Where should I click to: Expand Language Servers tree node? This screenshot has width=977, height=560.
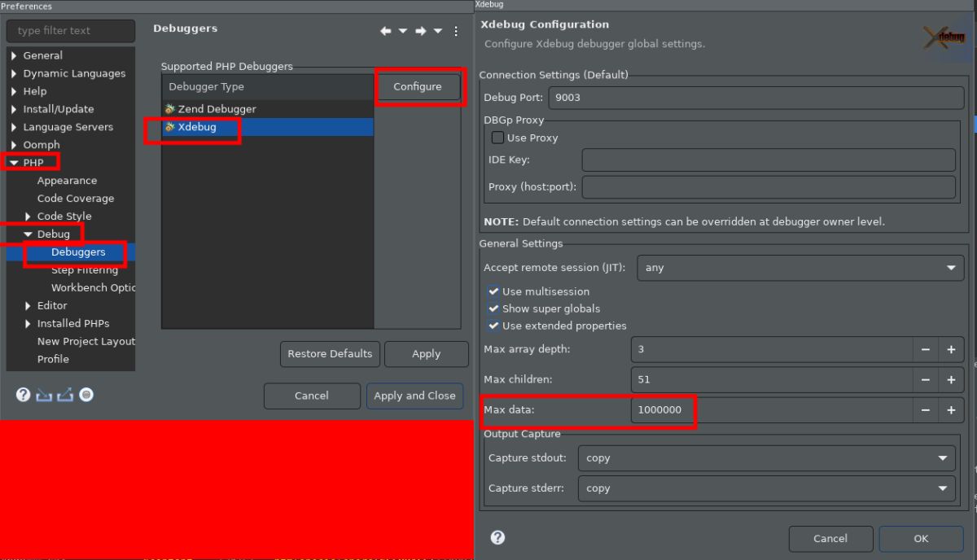pos(14,127)
